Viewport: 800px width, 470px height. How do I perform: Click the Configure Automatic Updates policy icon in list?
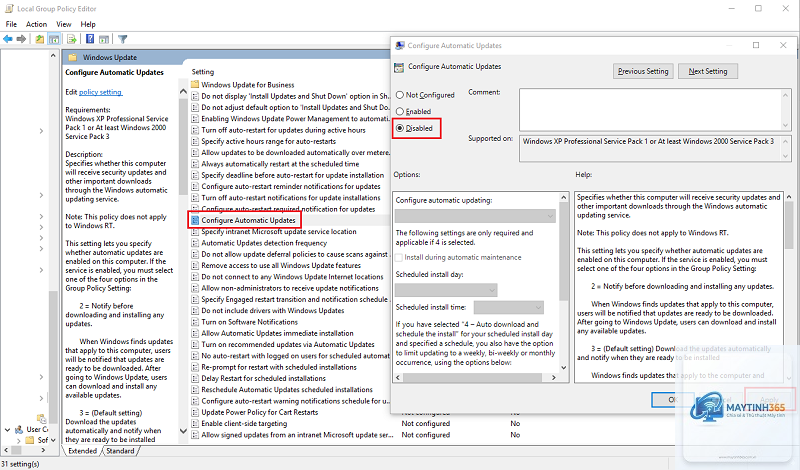(195, 220)
